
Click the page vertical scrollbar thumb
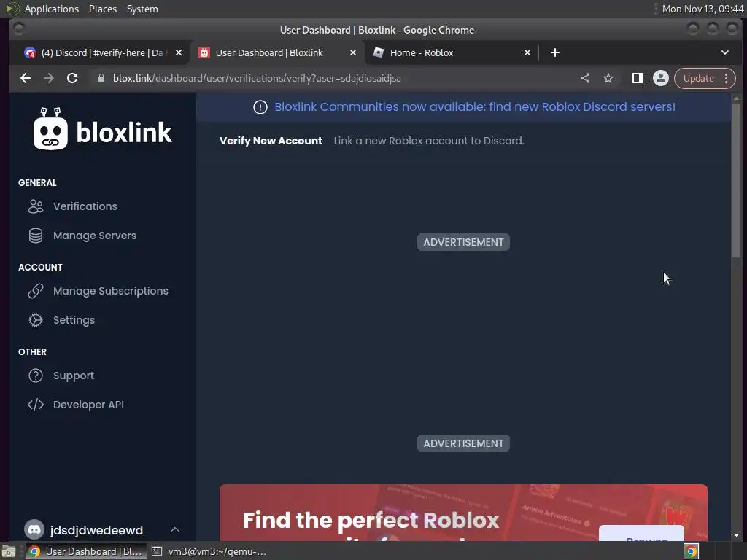click(x=737, y=180)
